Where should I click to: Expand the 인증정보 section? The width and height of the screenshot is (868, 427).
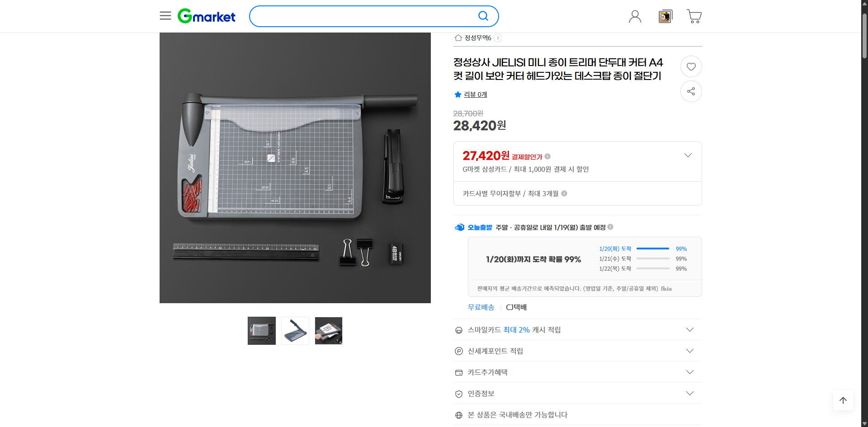689,393
